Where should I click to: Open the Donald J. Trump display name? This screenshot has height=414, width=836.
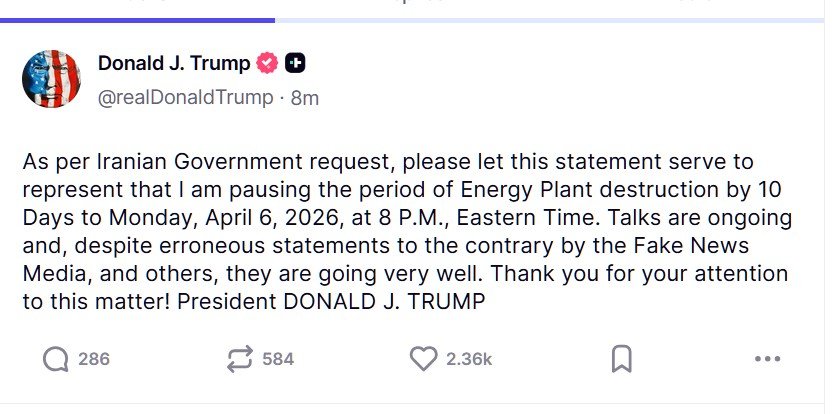174,63
